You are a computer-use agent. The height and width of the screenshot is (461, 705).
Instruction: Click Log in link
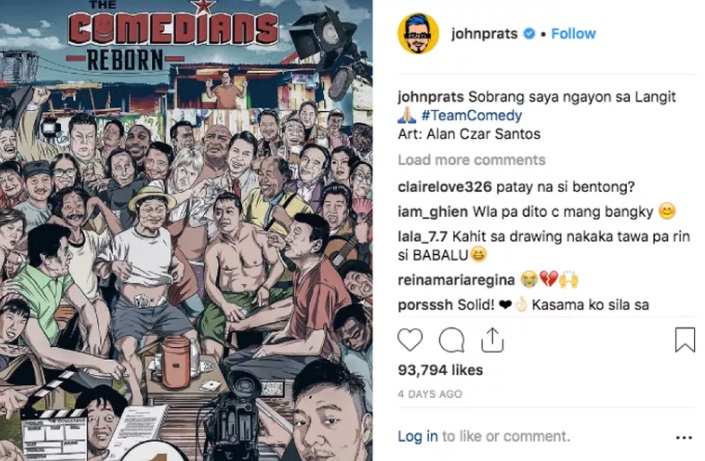point(418,436)
